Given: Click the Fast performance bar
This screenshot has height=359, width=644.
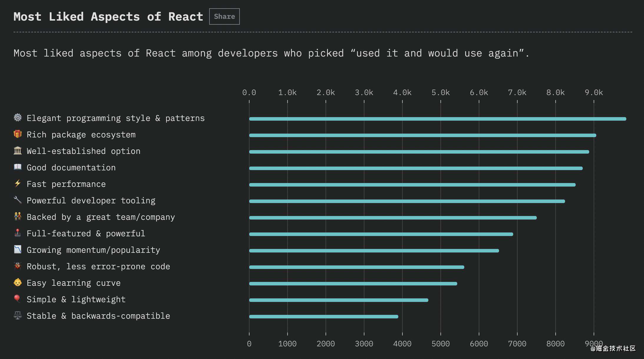Looking at the screenshot, I should pos(412,185).
